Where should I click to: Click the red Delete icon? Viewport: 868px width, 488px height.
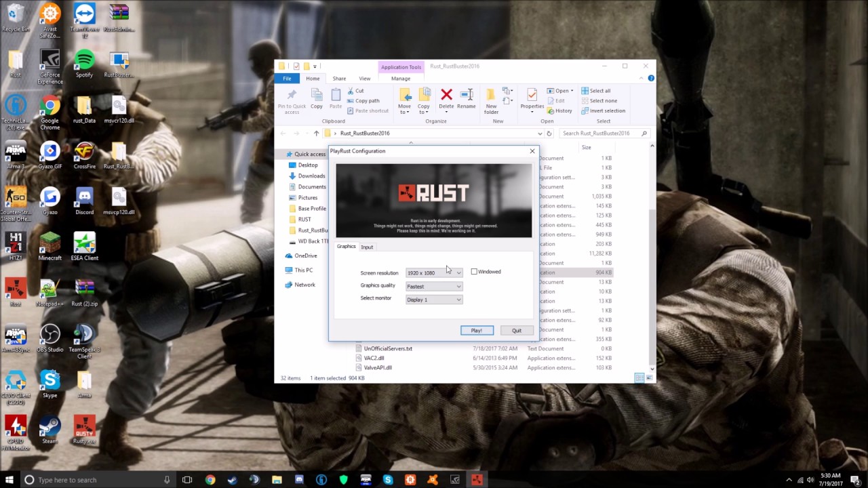pos(446,94)
